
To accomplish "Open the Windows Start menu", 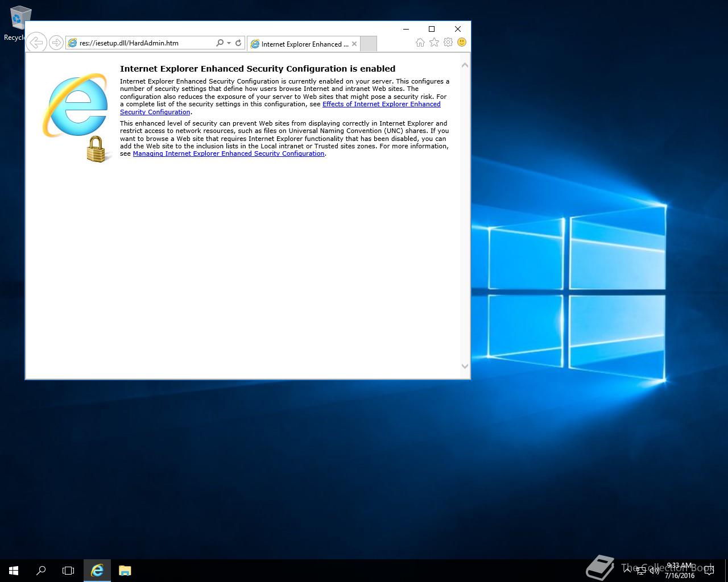I will point(14,571).
